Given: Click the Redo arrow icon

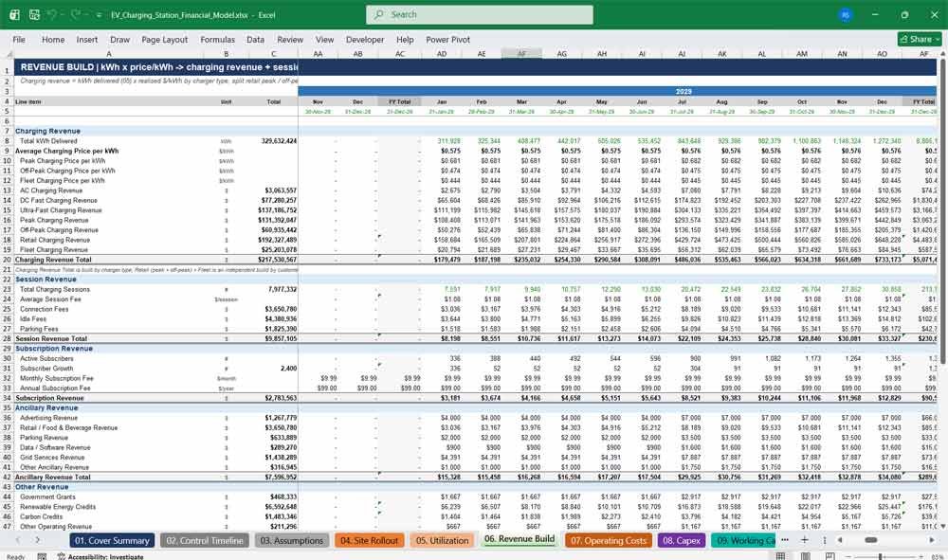Looking at the screenshot, I should tap(75, 14).
